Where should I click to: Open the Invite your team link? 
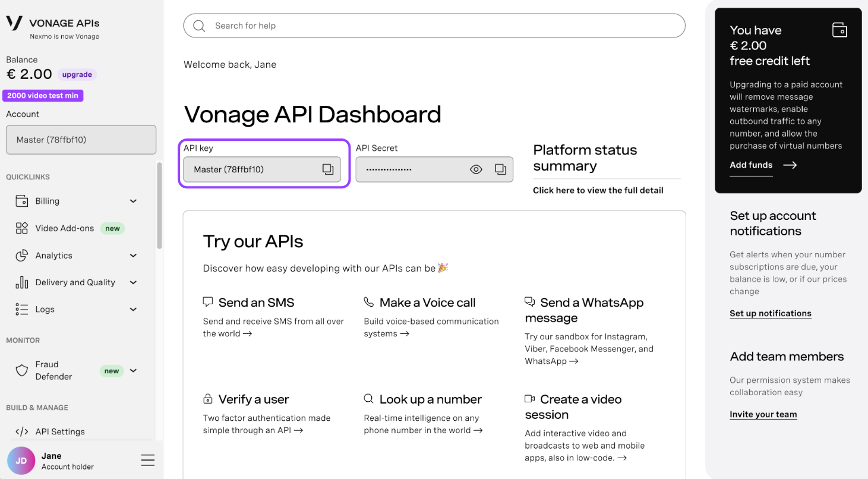click(x=763, y=414)
